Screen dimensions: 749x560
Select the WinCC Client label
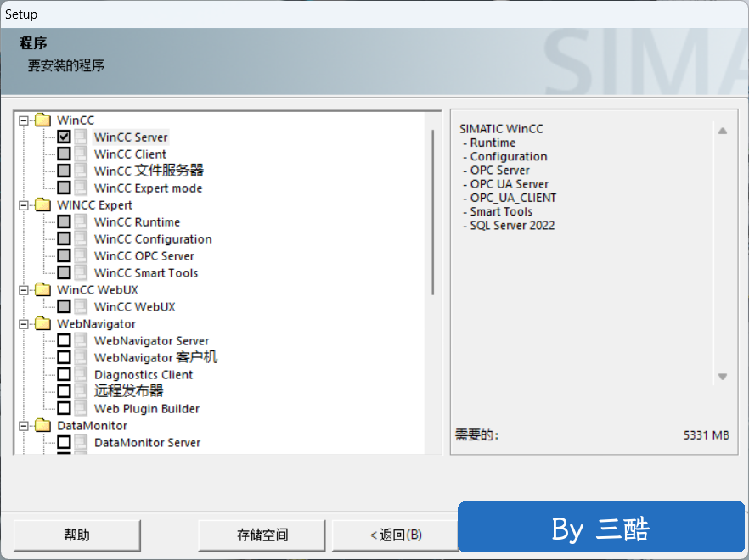coord(130,154)
